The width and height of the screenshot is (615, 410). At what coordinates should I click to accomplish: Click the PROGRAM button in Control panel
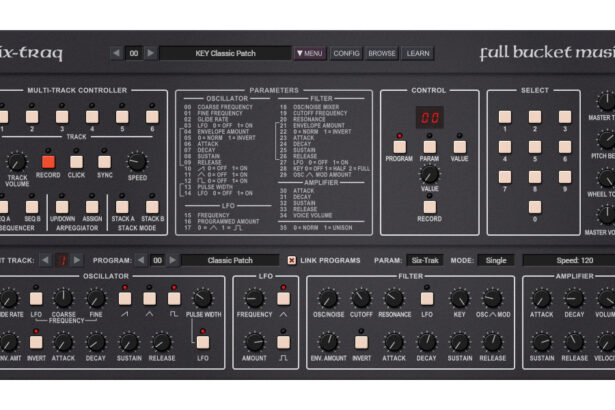click(x=400, y=147)
